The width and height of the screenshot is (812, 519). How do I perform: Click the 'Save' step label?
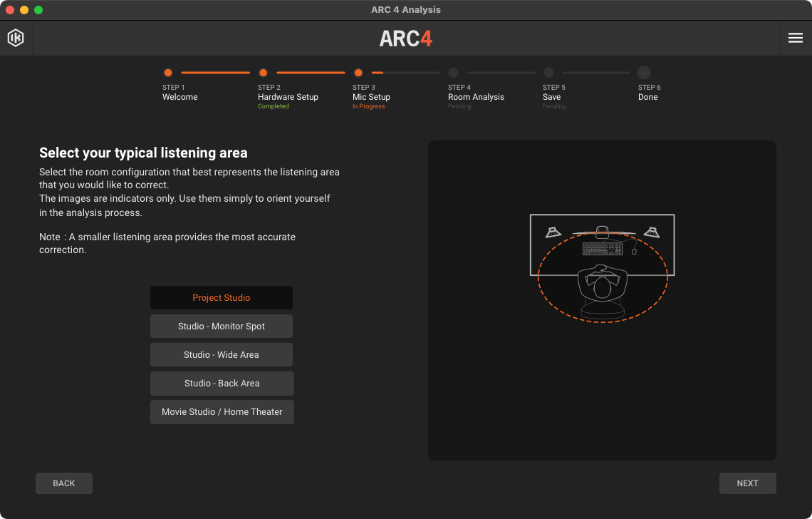pos(551,97)
